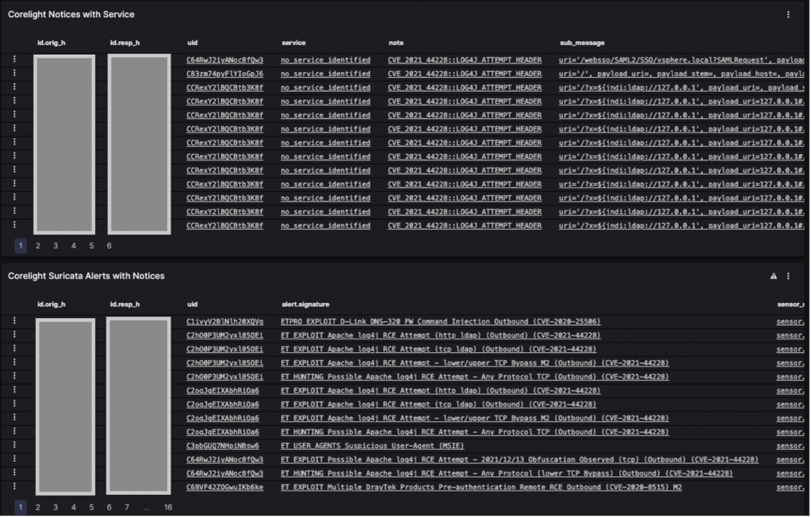Go to page 7 of Suricata alerts

[127, 507]
